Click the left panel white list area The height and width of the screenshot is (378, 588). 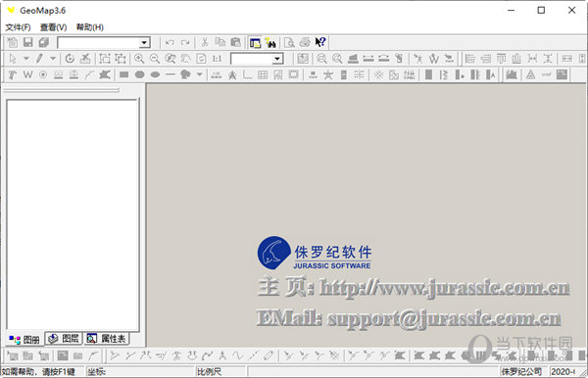[x=73, y=215]
